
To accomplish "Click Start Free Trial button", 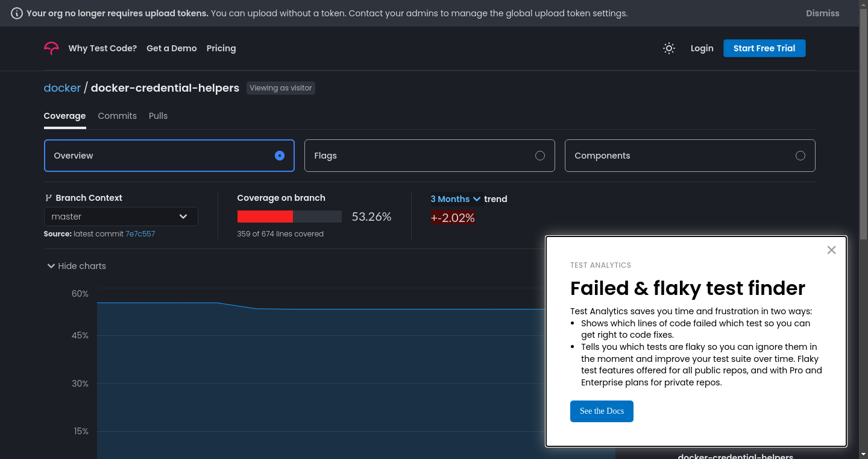I will point(764,48).
